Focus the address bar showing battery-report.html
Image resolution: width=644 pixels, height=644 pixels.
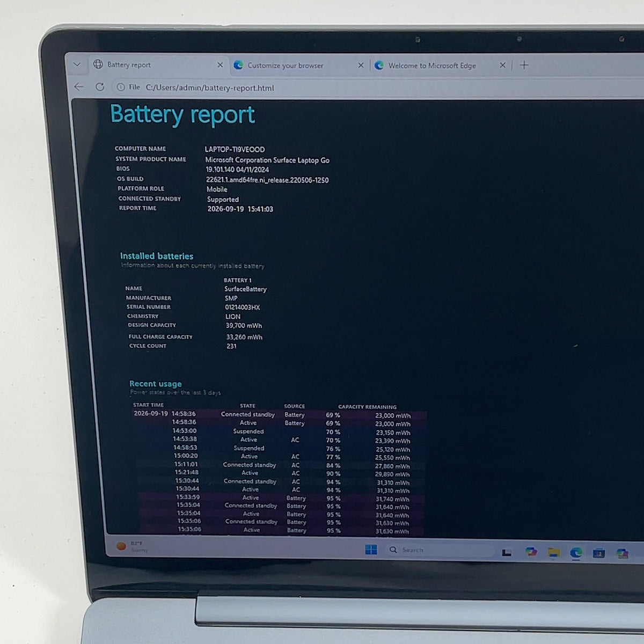tap(209, 88)
